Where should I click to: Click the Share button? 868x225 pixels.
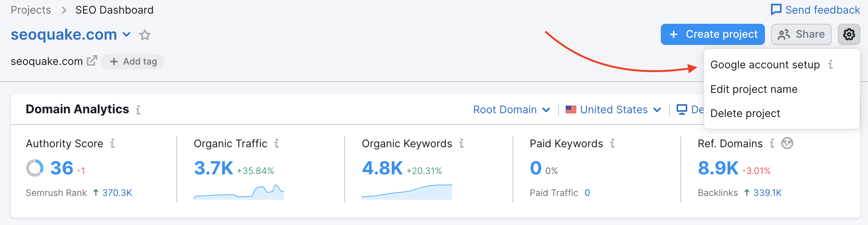pyautogui.click(x=801, y=34)
